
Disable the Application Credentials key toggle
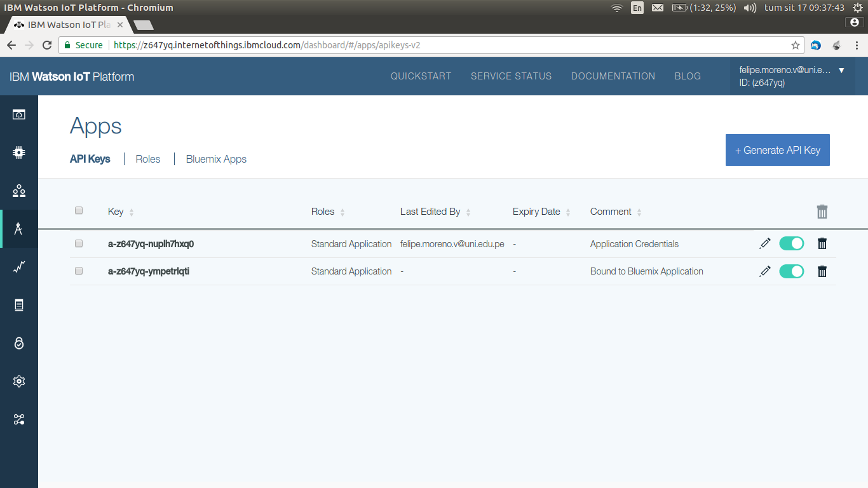(x=792, y=243)
